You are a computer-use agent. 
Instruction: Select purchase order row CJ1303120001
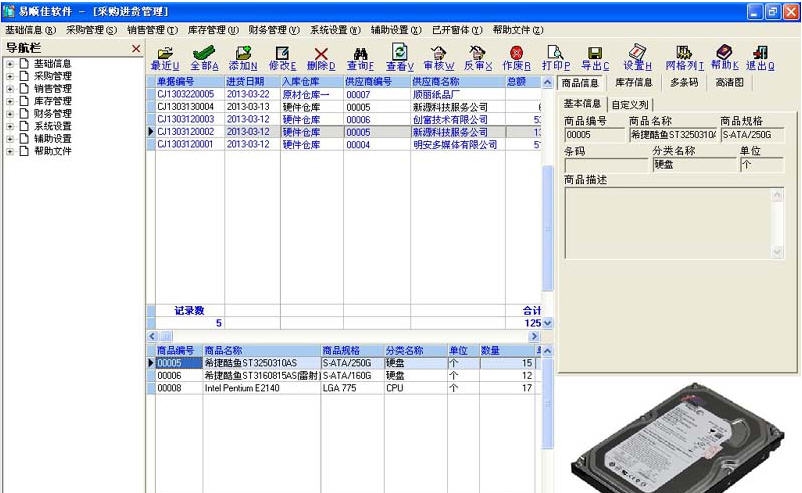pyautogui.click(x=343, y=145)
